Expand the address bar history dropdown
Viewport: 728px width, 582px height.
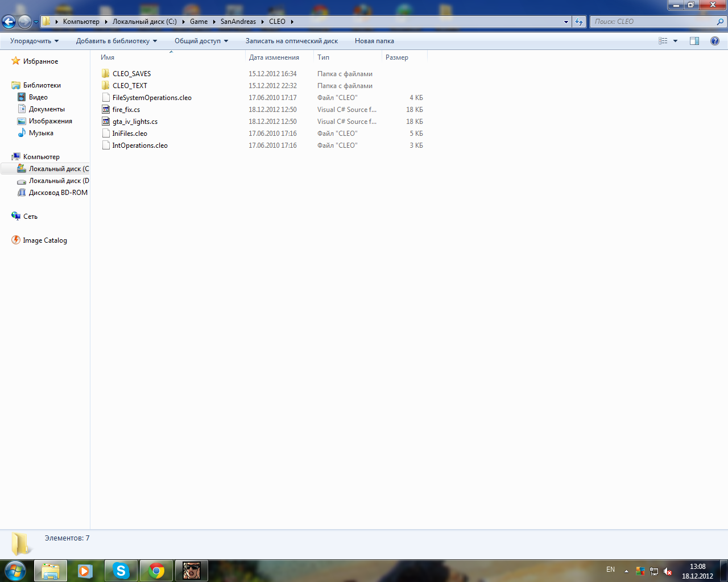[566, 22]
